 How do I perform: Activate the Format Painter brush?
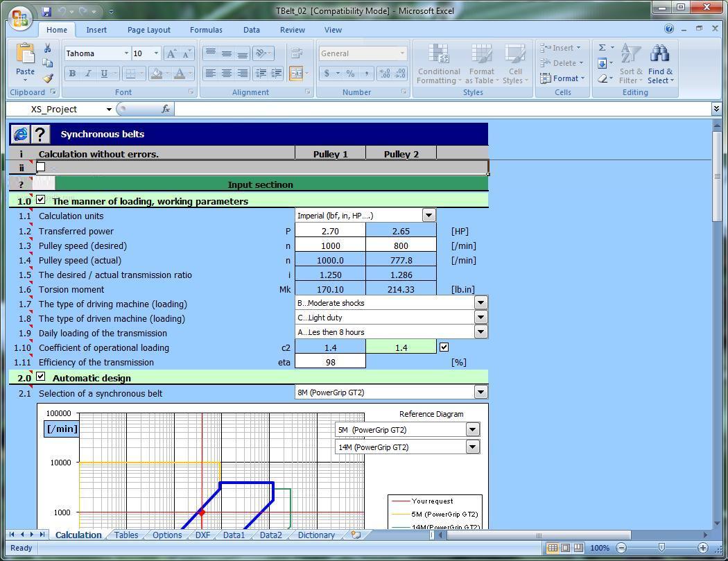(x=47, y=78)
